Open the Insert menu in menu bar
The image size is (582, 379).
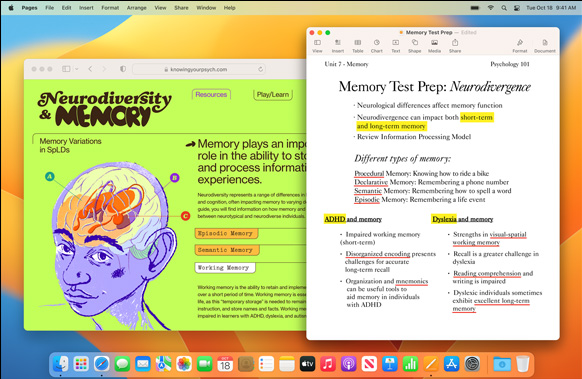pos(86,7)
